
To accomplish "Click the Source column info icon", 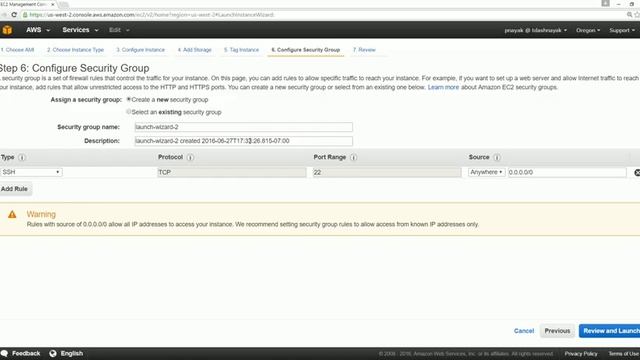I will pyautogui.click(x=497, y=158).
